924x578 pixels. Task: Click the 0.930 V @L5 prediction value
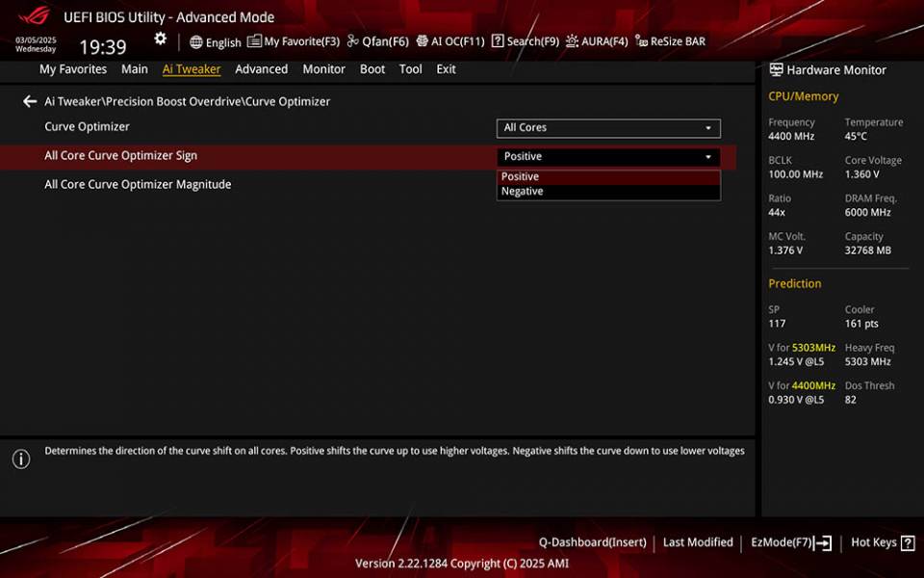click(796, 399)
